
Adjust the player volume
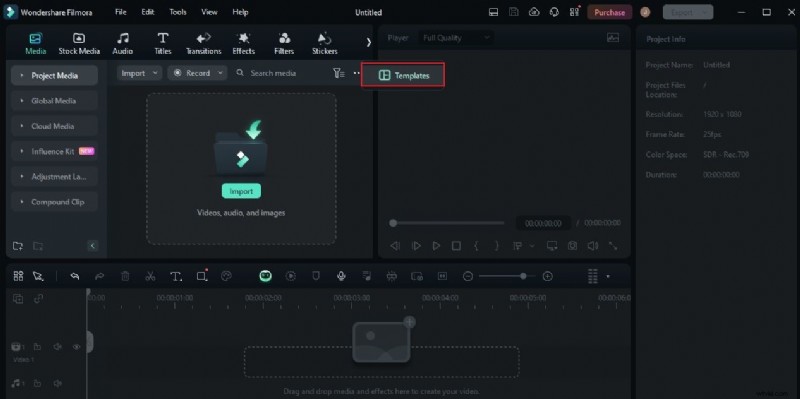coord(592,246)
